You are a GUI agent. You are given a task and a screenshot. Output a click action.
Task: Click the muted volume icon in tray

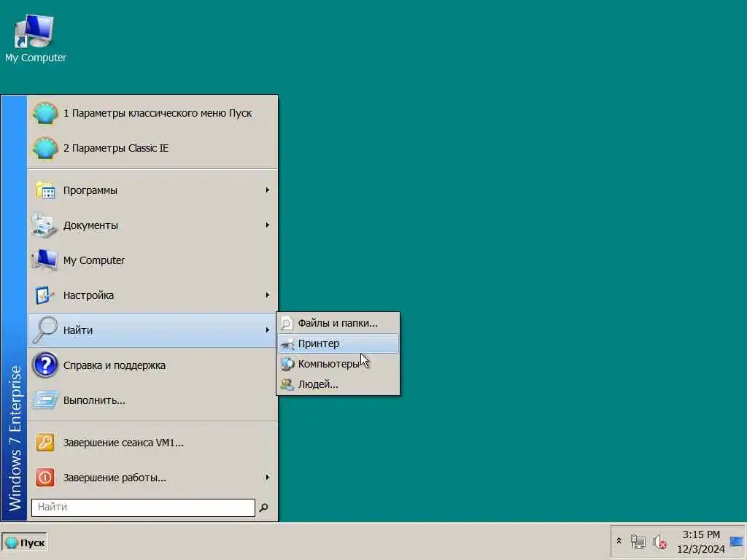[x=659, y=542]
